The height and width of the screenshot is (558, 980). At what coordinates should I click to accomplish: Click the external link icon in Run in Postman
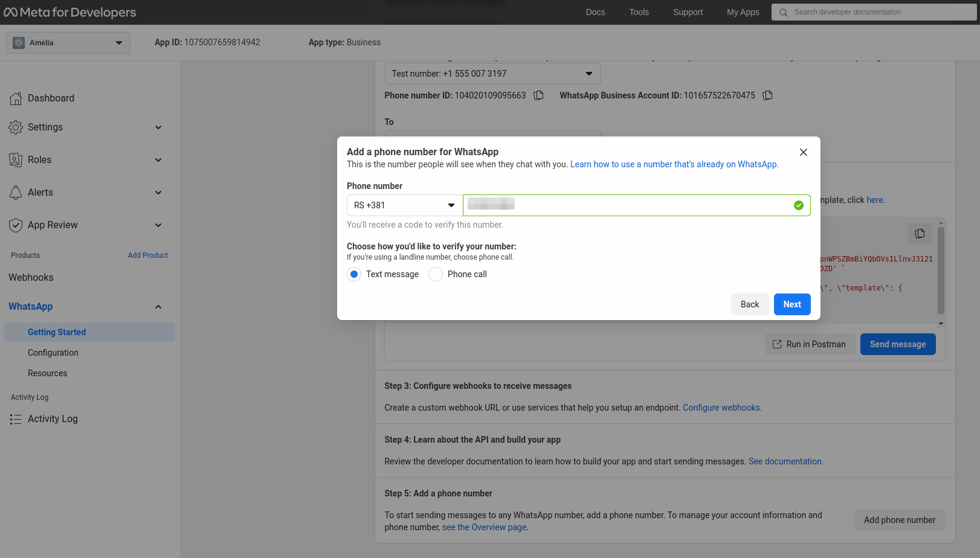tap(777, 344)
